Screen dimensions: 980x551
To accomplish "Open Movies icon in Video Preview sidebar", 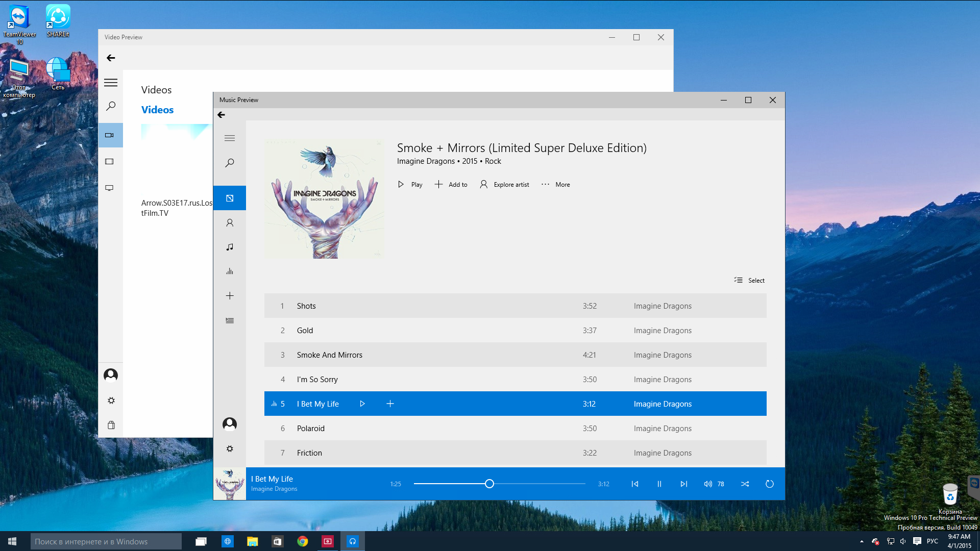I will pos(109,162).
